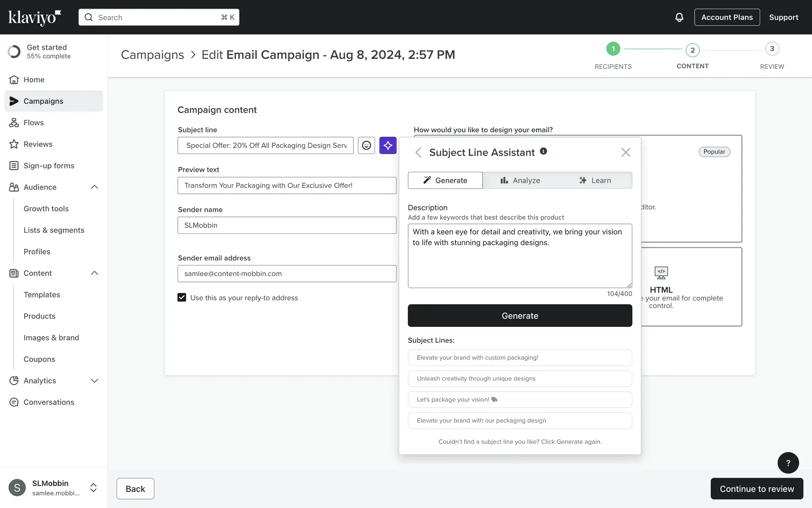Click Continue to review
The image size is (812, 508).
click(757, 489)
